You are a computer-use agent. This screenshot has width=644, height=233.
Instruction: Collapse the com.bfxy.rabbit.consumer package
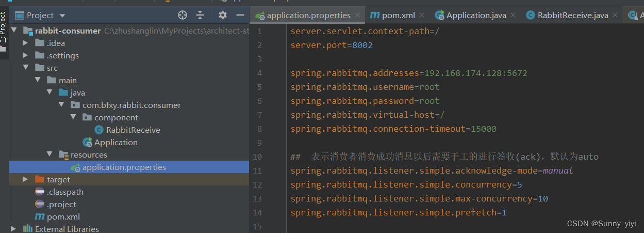[61, 105]
